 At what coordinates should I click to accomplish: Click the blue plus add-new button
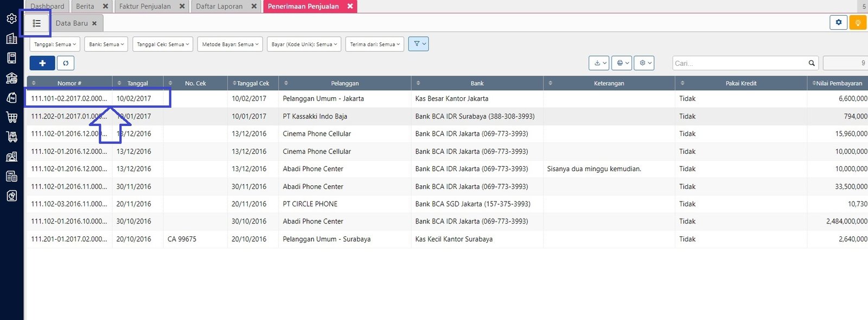point(42,63)
